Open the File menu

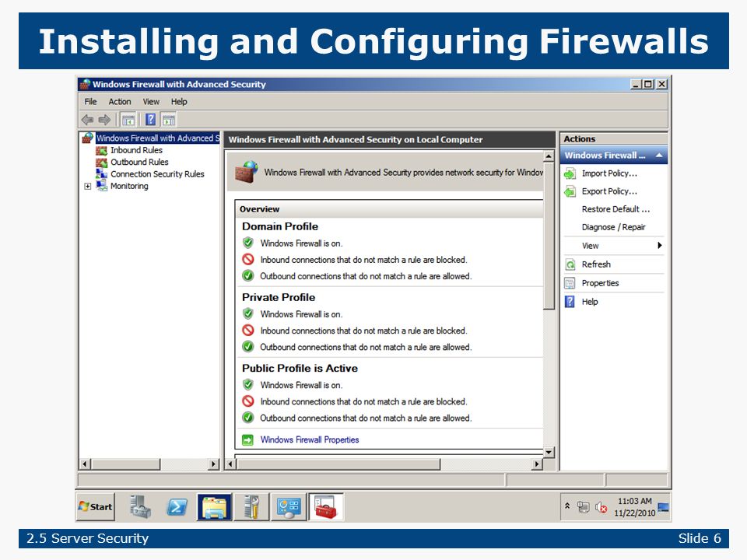coord(90,101)
